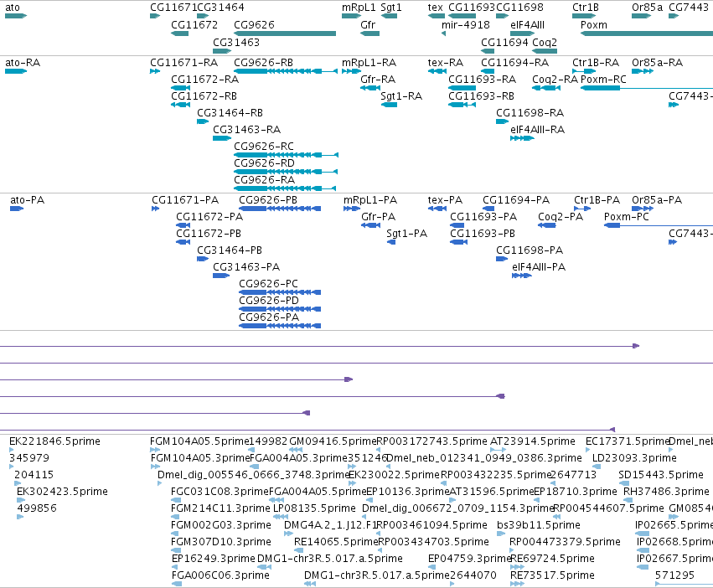This screenshot has height=588, width=713.
Task: Click the tex gene label
Action: pyautogui.click(x=435, y=8)
